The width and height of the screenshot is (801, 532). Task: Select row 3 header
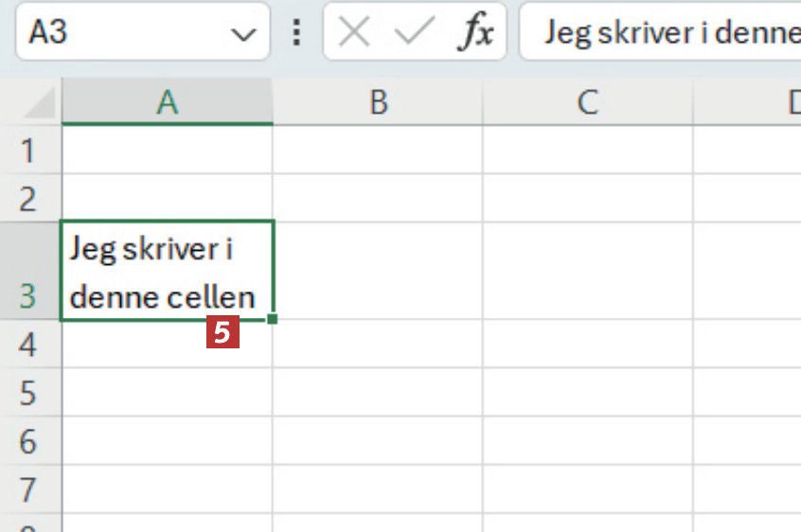[x=28, y=272]
